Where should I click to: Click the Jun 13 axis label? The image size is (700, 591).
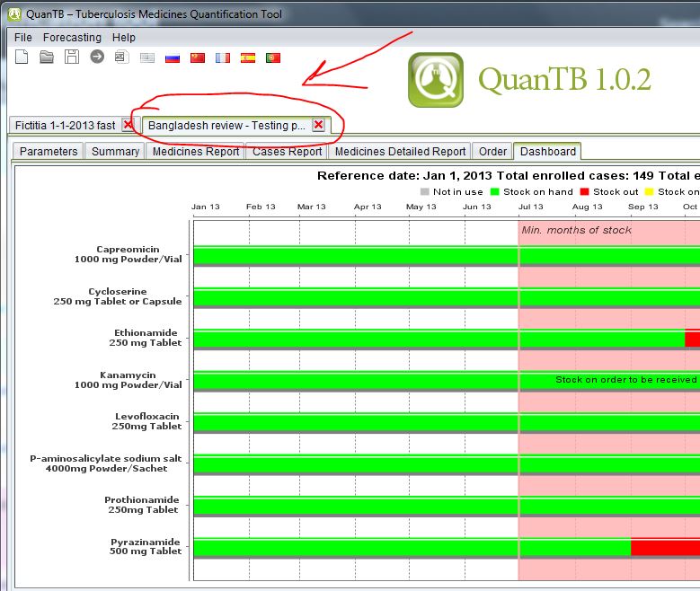tap(477, 207)
